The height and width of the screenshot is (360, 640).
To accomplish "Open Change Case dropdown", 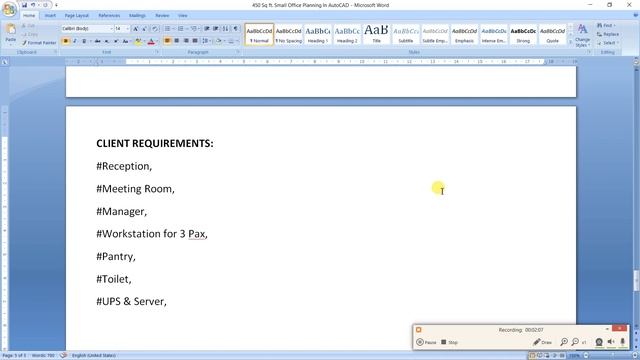I will click(126, 41).
